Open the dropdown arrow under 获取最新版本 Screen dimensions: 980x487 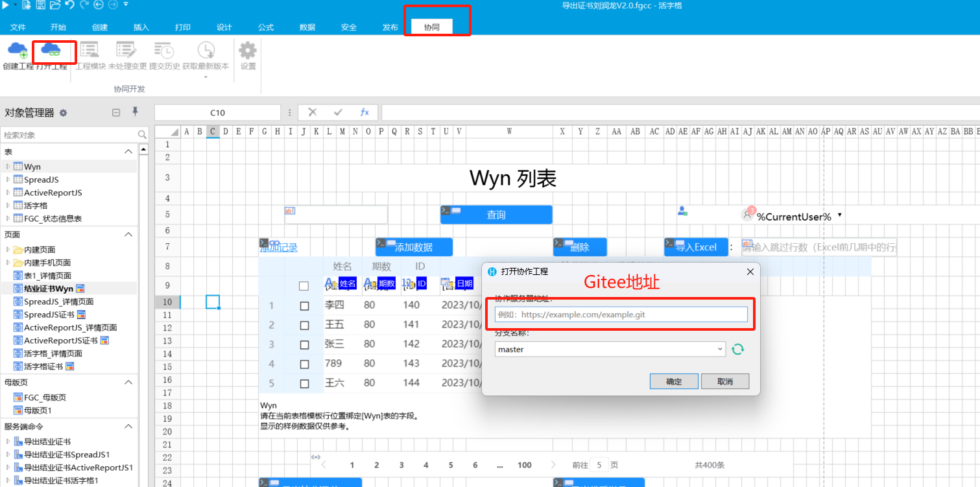[206, 77]
